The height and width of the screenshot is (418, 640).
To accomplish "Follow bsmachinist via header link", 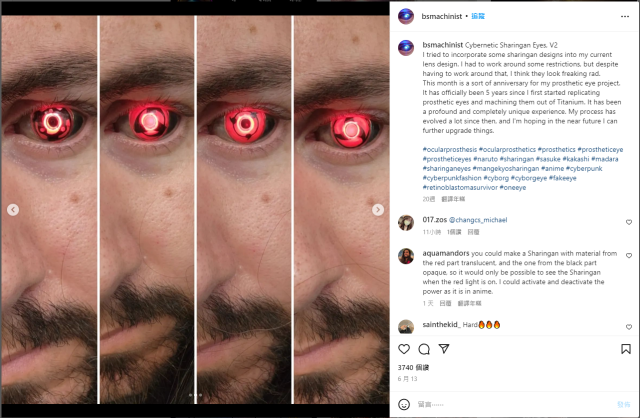I will 478,17.
